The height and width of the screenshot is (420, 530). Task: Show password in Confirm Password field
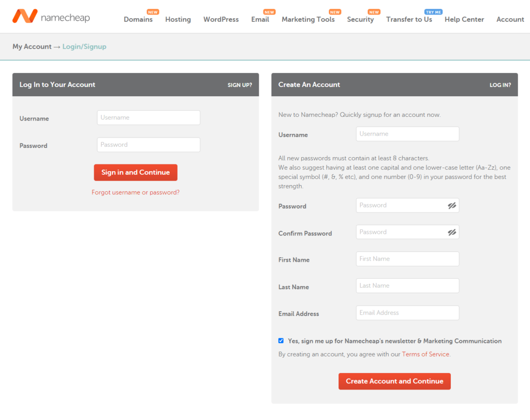click(x=452, y=232)
